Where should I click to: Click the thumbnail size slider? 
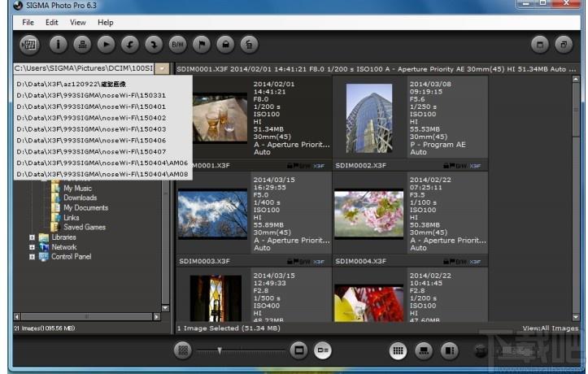click(241, 351)
